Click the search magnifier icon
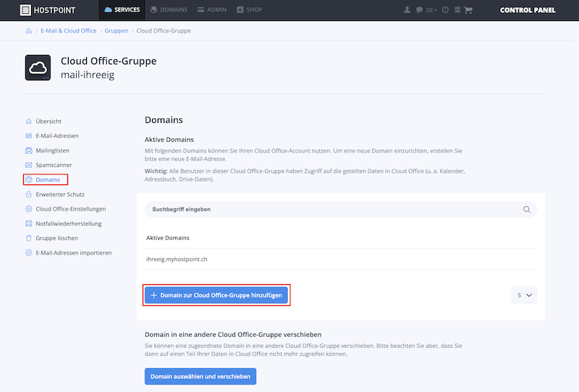Viewport: 579px width, 392px height. (527, 210)
